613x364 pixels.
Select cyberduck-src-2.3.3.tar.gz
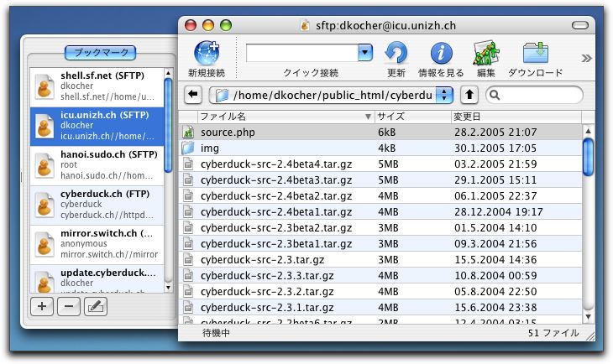pos(380,276)
